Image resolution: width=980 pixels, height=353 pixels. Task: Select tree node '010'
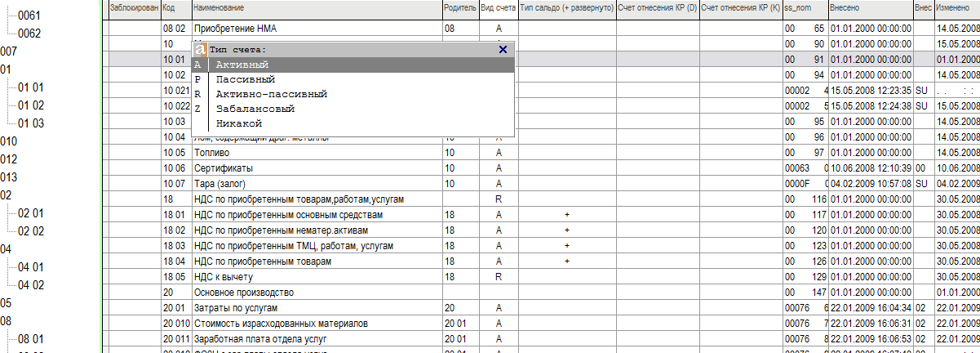(x=8, y=141)
